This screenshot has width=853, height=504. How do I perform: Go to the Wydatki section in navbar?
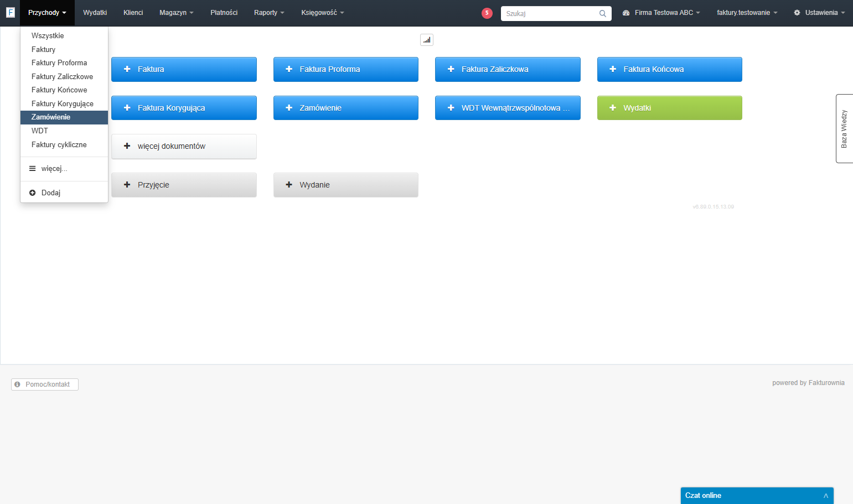95,13
